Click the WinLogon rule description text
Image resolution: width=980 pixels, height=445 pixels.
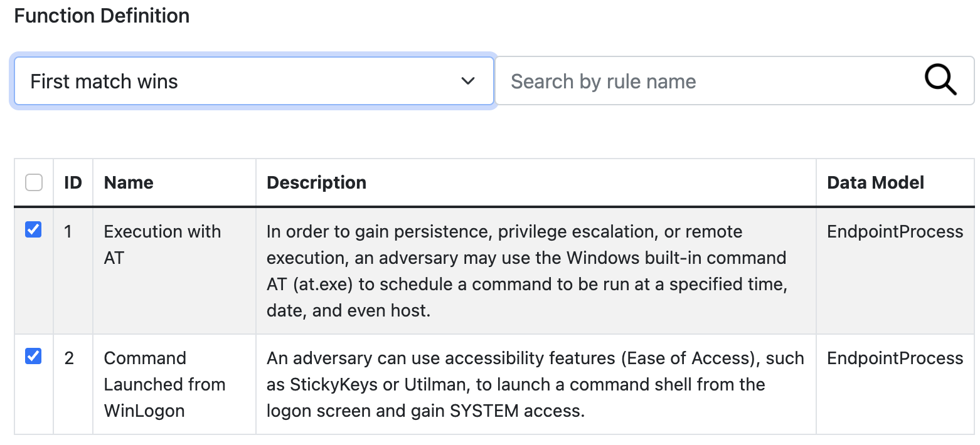[x=535, y=384]
